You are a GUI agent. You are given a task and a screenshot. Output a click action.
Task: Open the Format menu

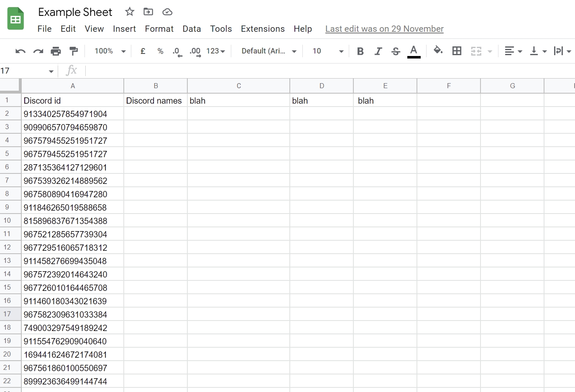tap(159, 29)
